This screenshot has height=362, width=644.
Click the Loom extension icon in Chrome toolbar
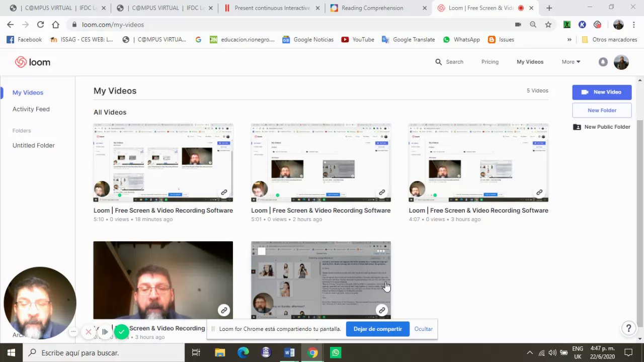tap(597, 25)
